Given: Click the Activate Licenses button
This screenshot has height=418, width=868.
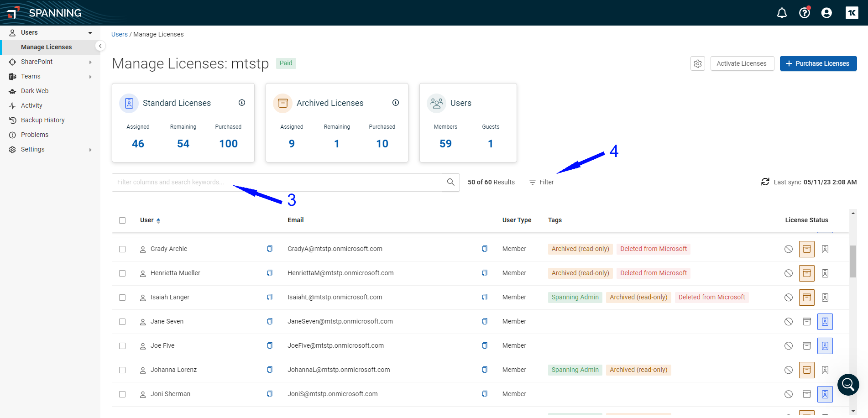Looking at the screenshot, I should click(742, 63).
